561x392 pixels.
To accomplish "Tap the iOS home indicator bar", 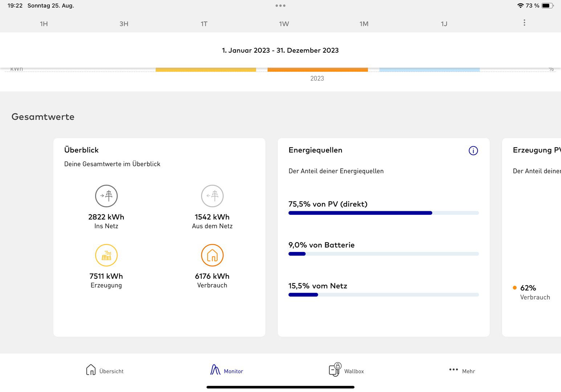I will coord(280,387).
